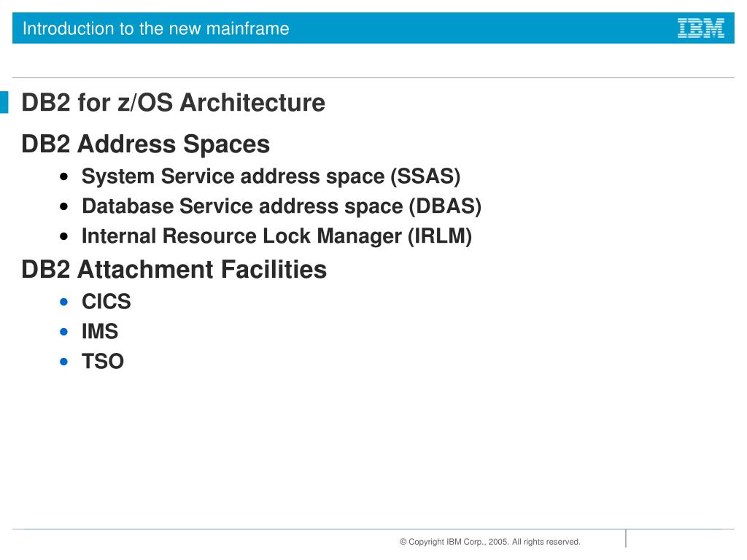This screenshot has height=560, width=747.
Task: Click the IBM logo in the header
Action: point(701,28)
